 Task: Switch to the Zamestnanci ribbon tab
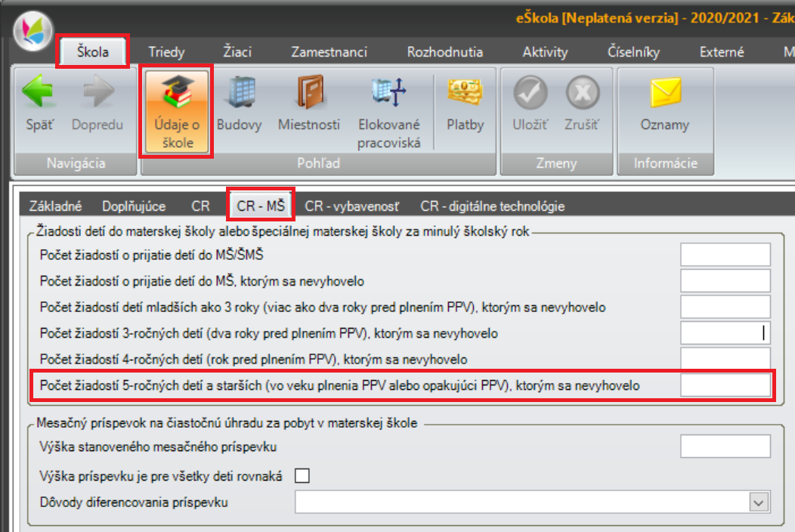(x=329, y=51)
